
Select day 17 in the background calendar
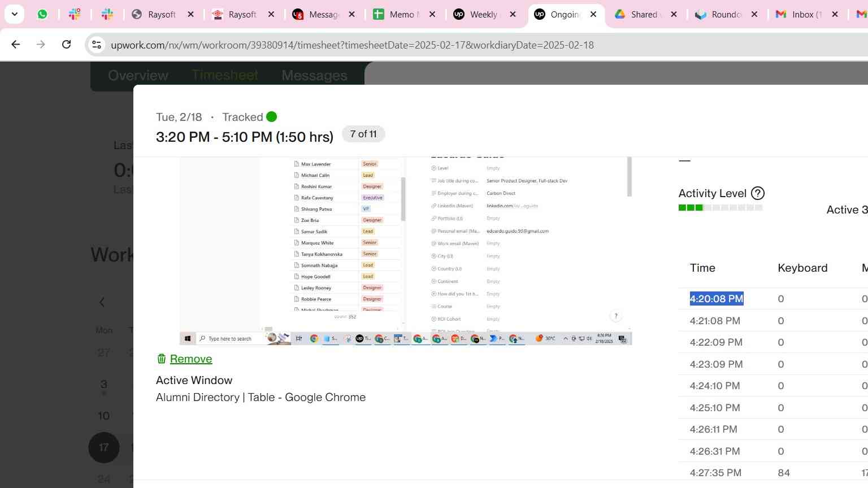click(x=104, y=447)
